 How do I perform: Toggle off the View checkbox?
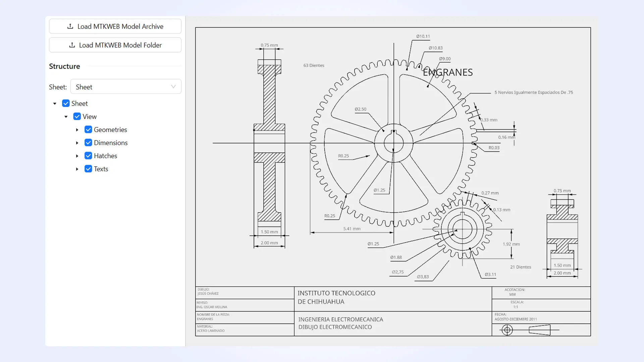(x=77, y=116)
